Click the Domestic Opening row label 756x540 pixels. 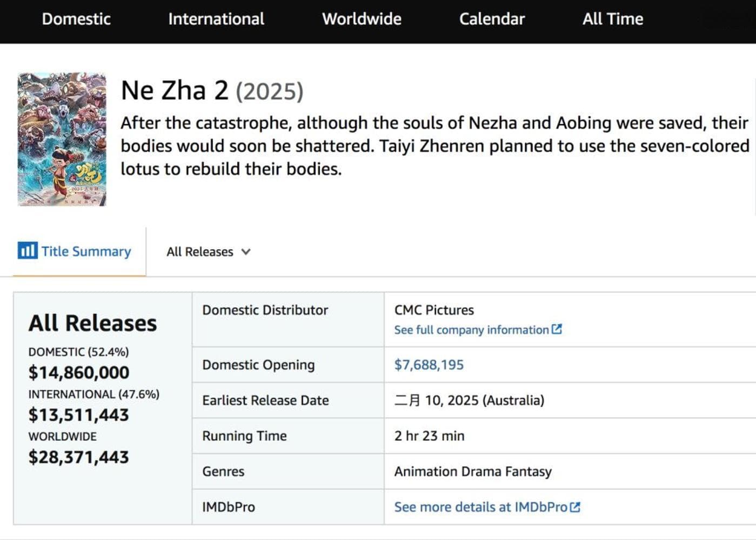click(258, 365)
